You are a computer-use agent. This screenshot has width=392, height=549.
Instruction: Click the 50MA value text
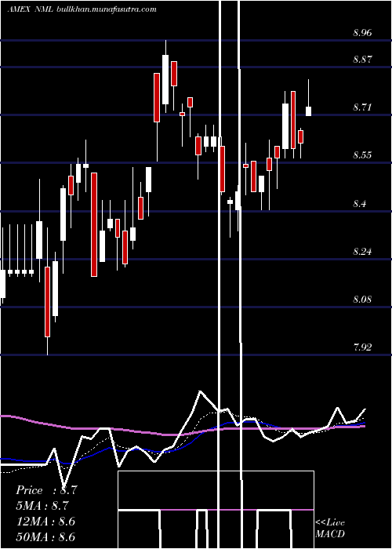coord(45,536)
